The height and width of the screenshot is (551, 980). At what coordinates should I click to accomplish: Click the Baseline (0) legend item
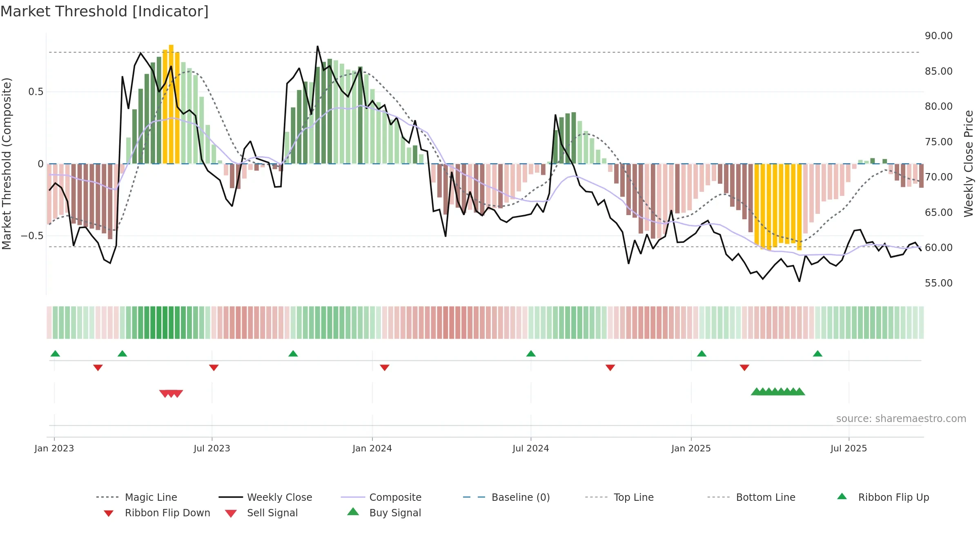point(506,497)
